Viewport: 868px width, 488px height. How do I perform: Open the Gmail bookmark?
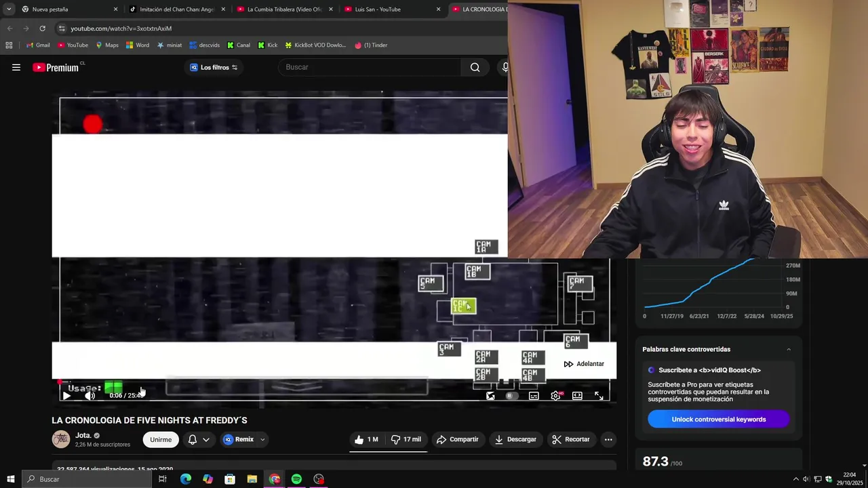tap(38, 45)
